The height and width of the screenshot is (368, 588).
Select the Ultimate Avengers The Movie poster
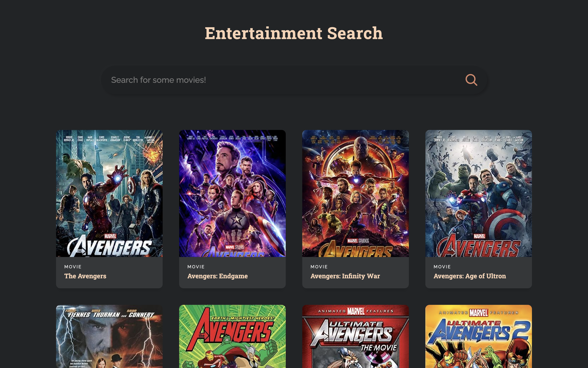[355, 337]
